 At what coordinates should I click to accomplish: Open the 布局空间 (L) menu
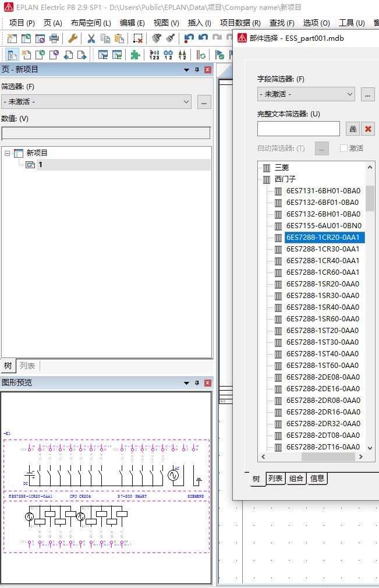pos(91,23)
